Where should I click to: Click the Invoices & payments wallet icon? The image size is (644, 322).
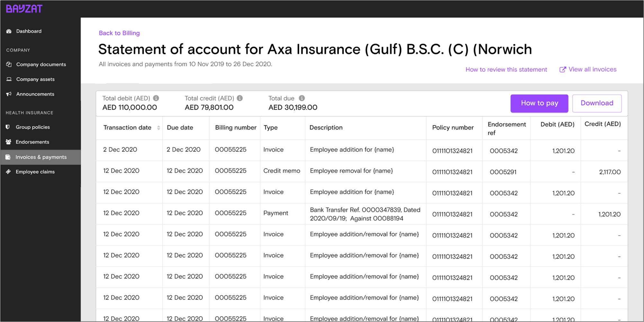8,157
